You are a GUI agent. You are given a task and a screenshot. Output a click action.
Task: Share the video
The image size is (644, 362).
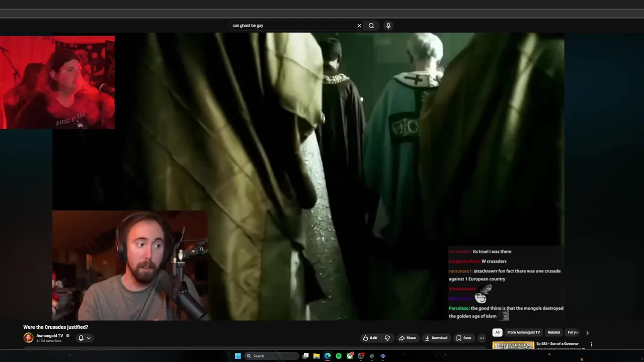point(408,338)
